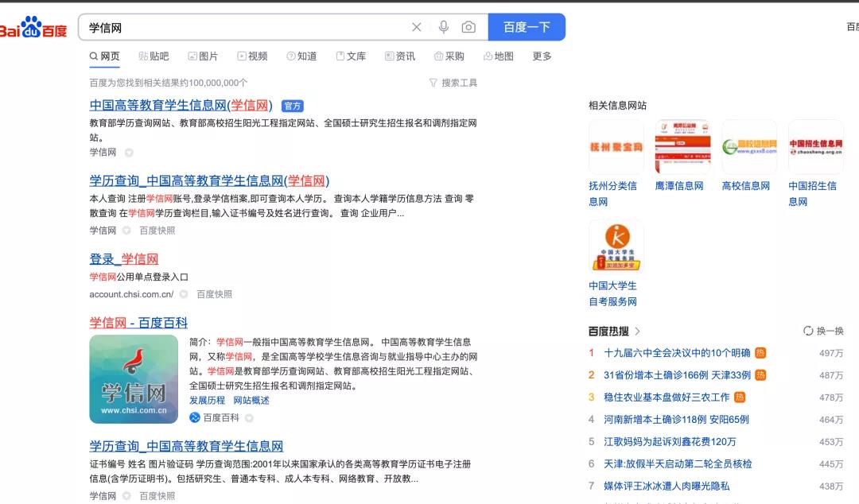Viewport: 859px width, 504px height.
Task: Click the round icon beside 学信网 under official result
Action: coord(129,153)
